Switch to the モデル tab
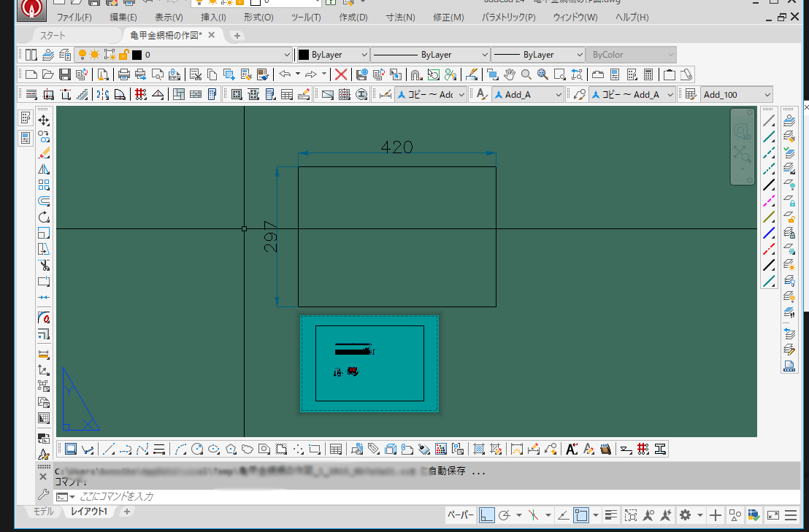Screen dimensions: 809x532 click(43, 512)
